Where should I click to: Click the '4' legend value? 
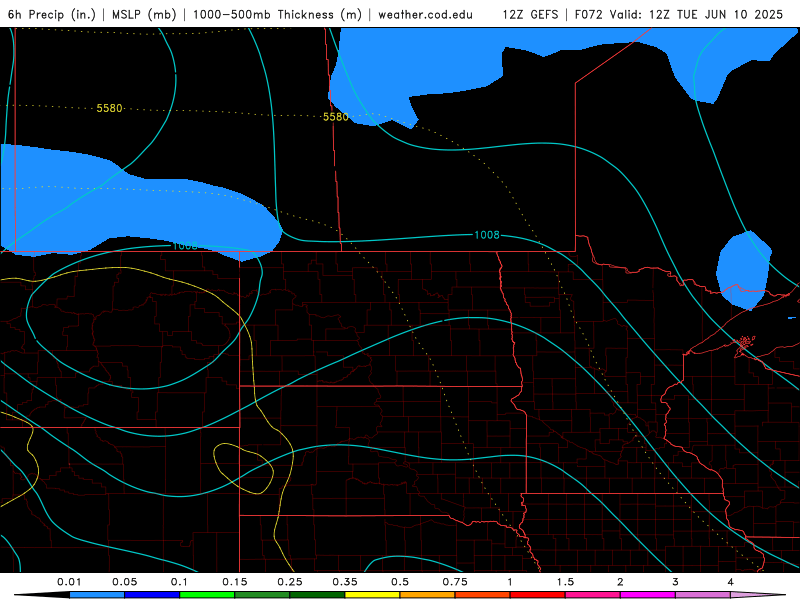click(x=730, y=582)
